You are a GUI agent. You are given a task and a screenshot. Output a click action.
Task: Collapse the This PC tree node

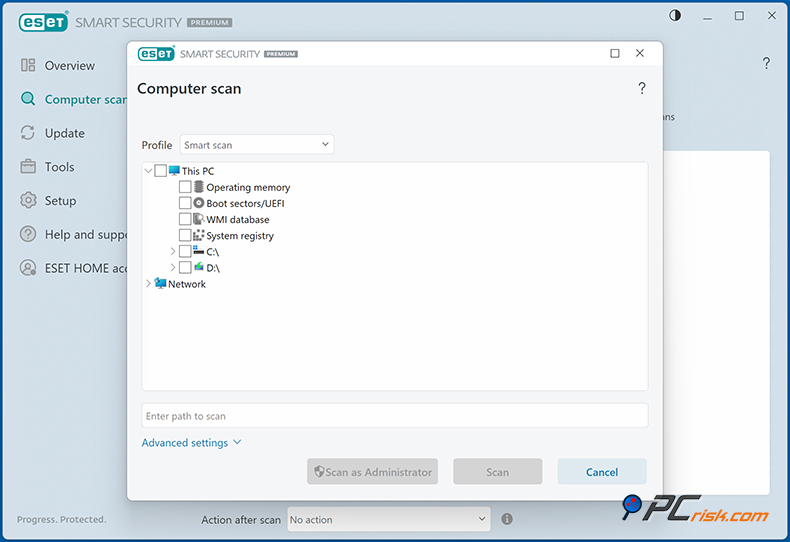pyautogui.click(x=148, y=171)
